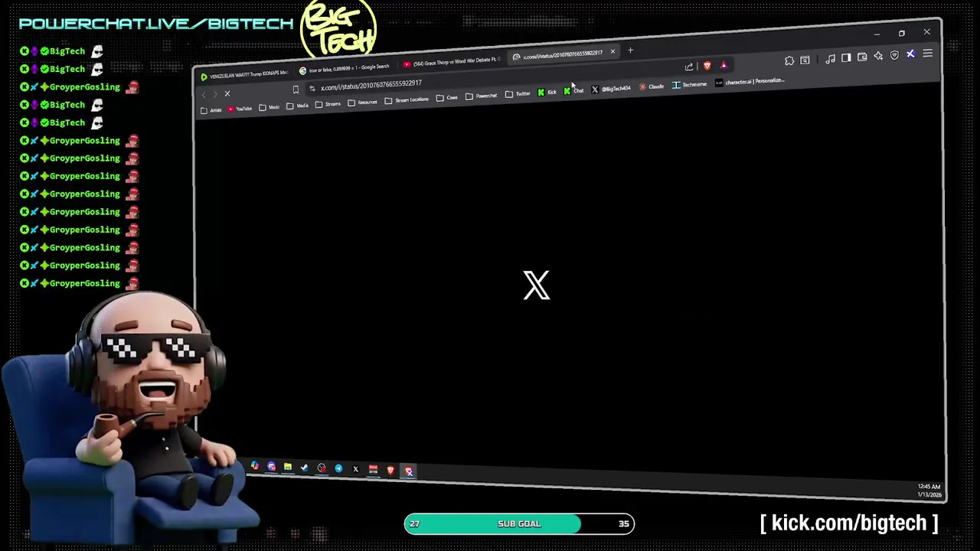This screenshot has width=980, height=551.
Task: Click the blue X extension icon
Action: [x=911, y=54]
